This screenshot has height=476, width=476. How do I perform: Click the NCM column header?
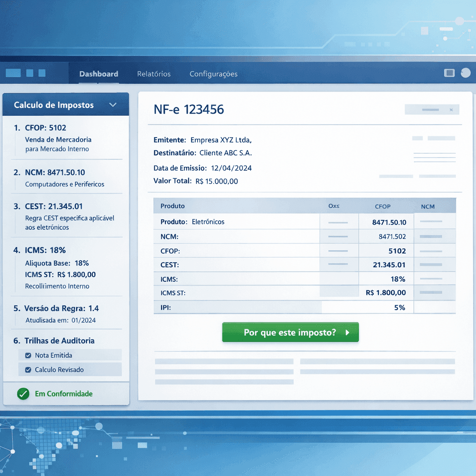click(x=428, y=206)
